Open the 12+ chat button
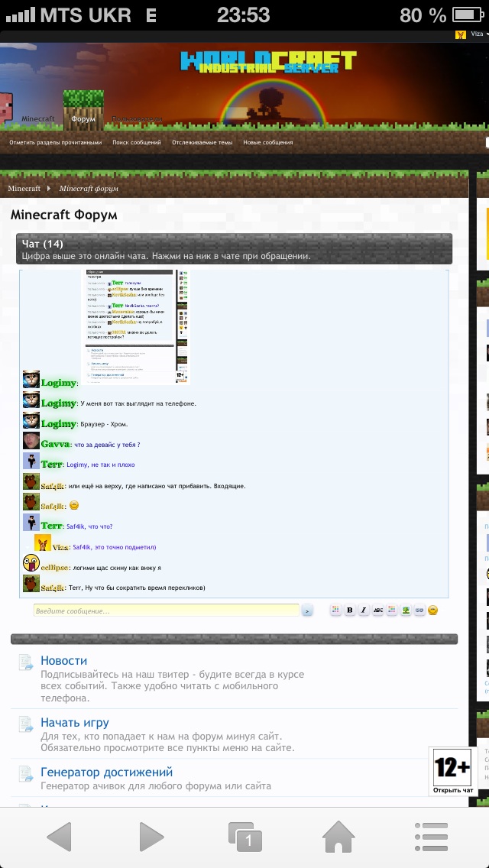The image size is (489, 868). (452, 770)
